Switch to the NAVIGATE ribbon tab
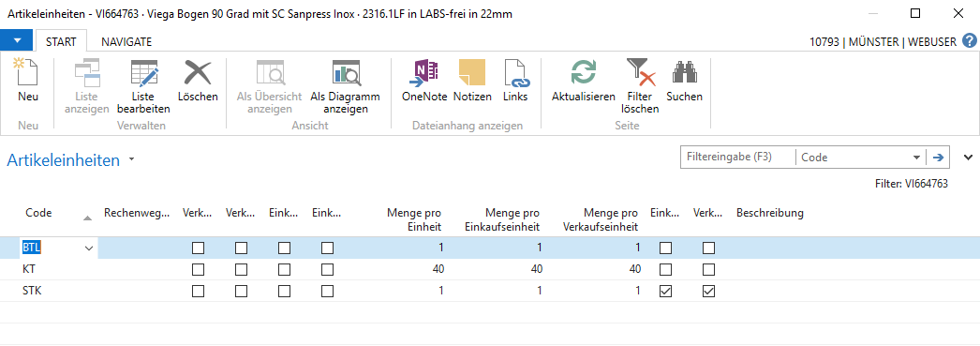Image resolution: width=980 pixels, height=346 pixels. click(126, 42)
